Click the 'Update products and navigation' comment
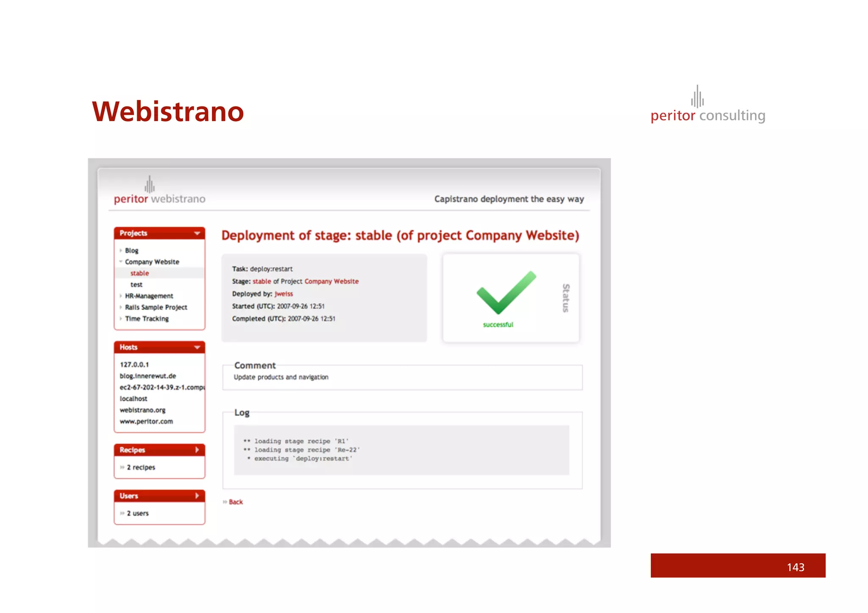 coord(281,377)
